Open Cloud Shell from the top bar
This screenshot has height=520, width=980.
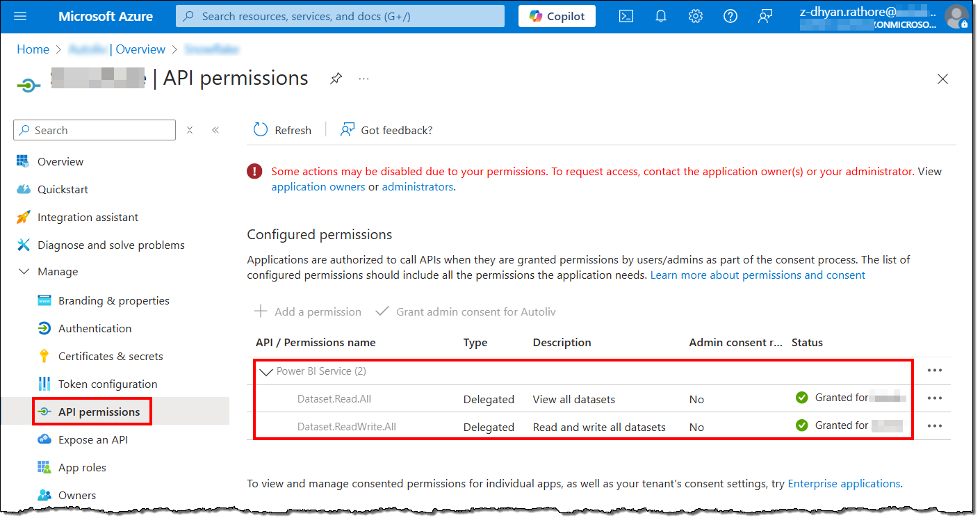point(626,16)
